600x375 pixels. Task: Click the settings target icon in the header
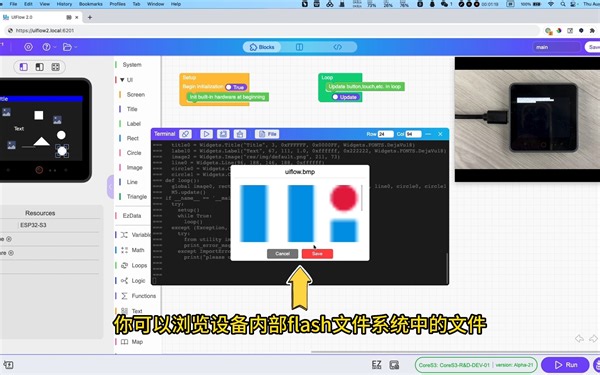point(28,47)
